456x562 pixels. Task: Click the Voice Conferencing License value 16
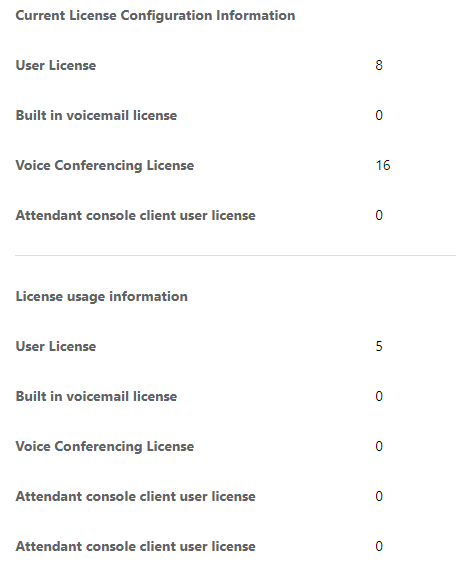click(383, 165)
